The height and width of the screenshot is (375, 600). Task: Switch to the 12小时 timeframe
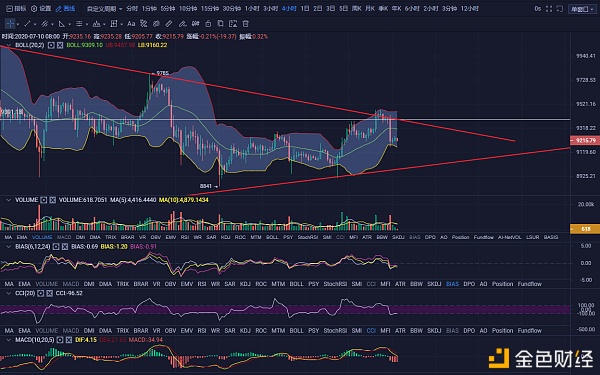click(469, 8)
